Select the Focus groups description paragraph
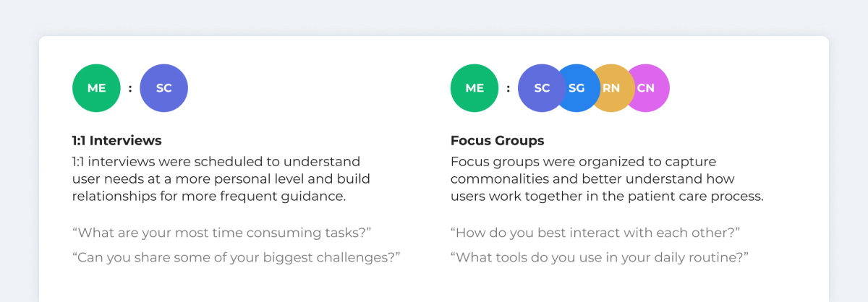This screenshot has width=868, height=302. click(x=608, y=178)
